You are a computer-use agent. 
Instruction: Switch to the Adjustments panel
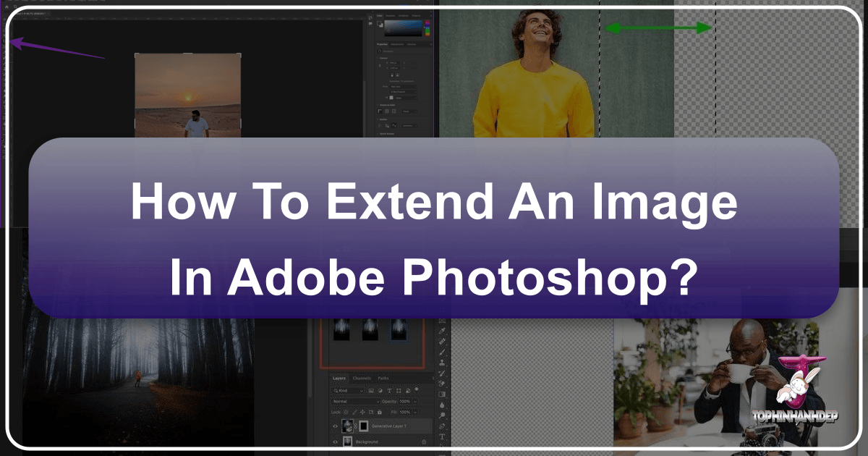[x=397, y=44]
